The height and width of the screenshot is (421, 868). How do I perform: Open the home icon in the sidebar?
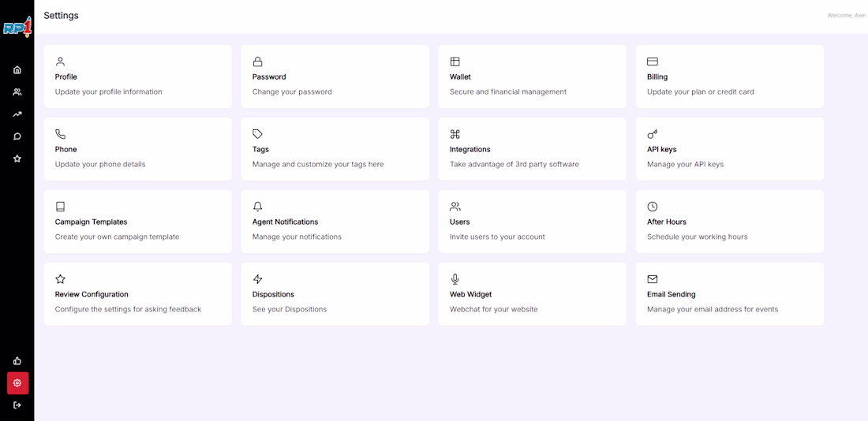click(x=17, y=69)
